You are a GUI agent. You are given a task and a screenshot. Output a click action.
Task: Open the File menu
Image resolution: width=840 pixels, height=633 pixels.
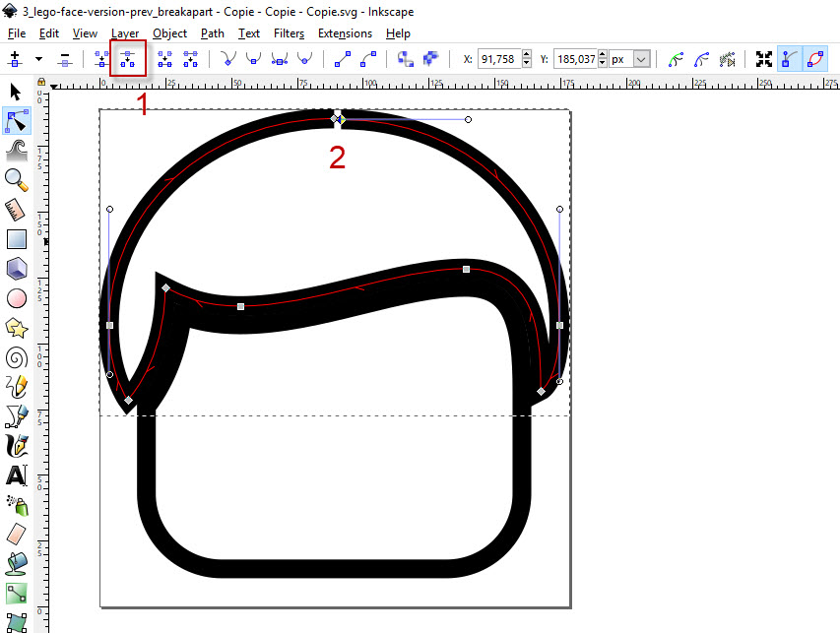(17, 33)
